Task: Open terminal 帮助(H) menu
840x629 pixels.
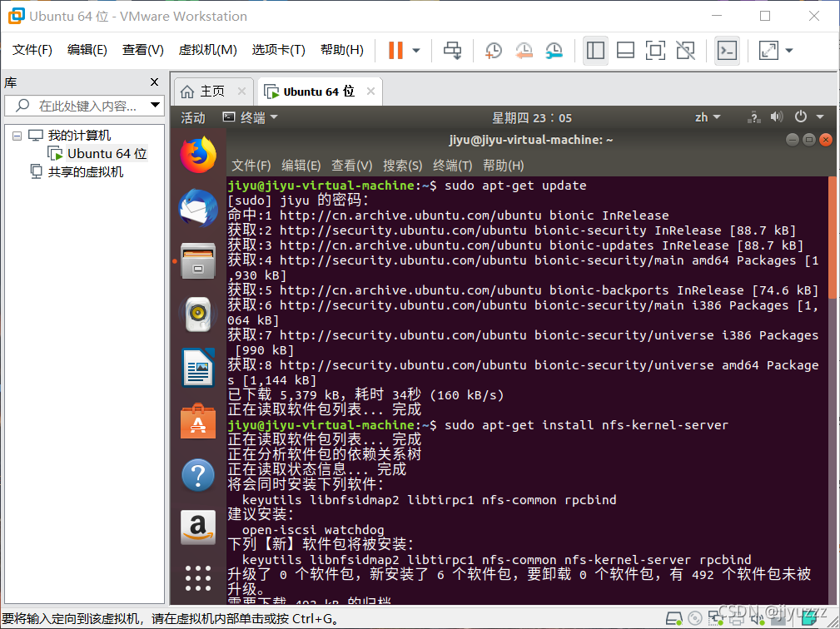Action: click(x=503, y=166)
